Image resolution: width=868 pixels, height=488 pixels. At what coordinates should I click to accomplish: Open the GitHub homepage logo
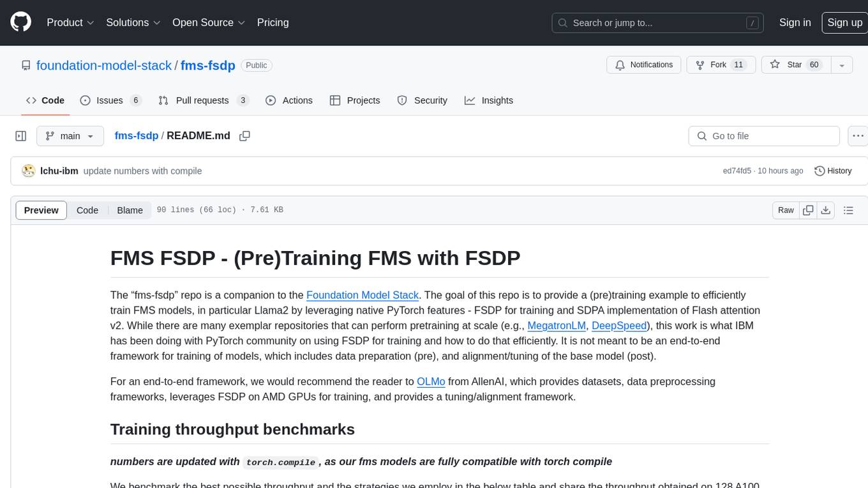click(21, 22)
